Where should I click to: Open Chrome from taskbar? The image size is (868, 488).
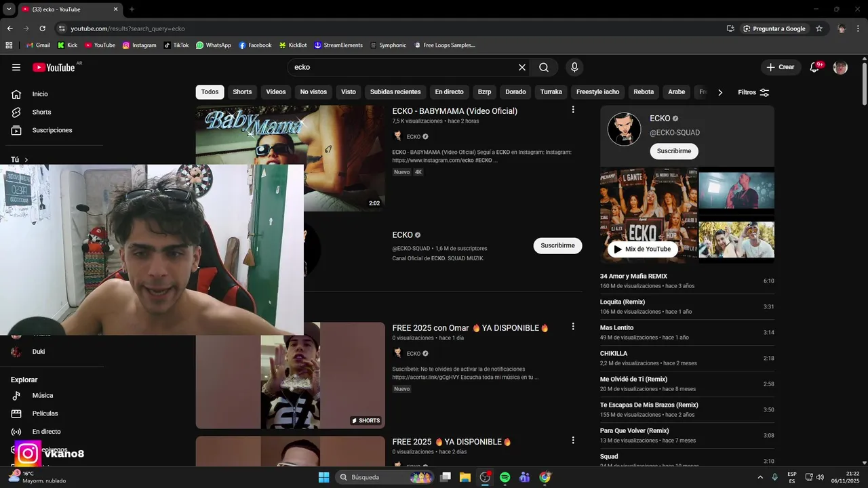545,477
